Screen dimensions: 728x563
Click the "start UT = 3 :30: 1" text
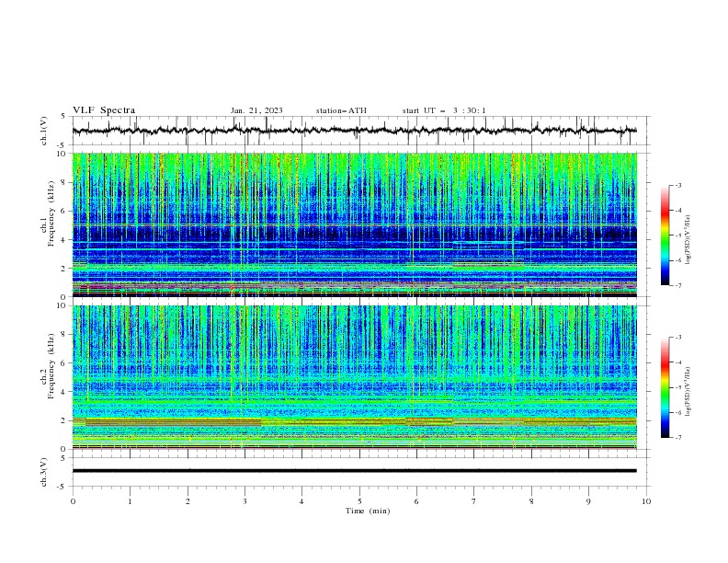[x=444, y=110]
